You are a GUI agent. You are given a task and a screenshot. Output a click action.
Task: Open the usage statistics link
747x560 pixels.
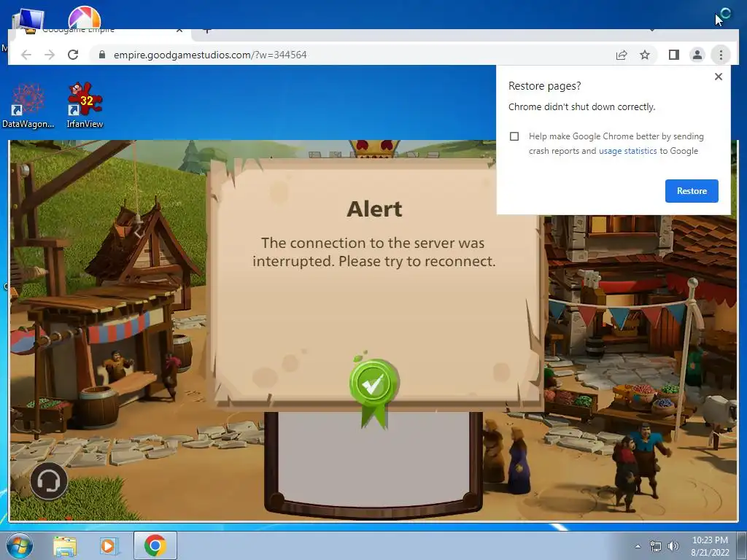[x=627, y=151]
